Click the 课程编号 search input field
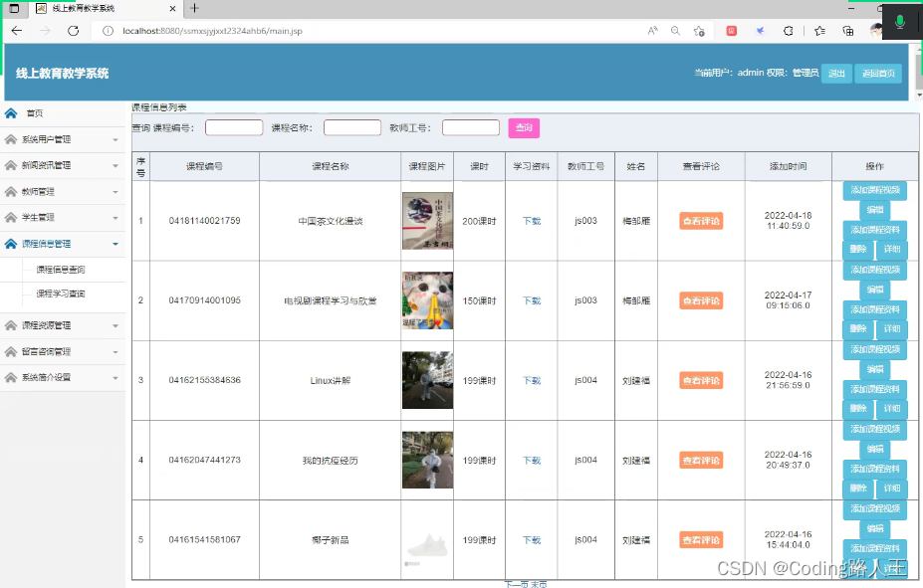Image resolution: width=923 pixels, height=588 pixels. [234, 127]
